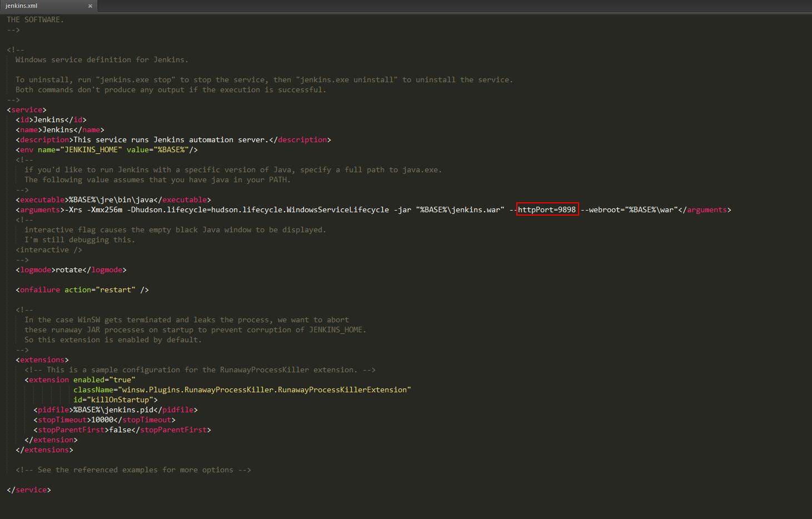Click the onfailure action="restart" line

[x=82, y=290]
